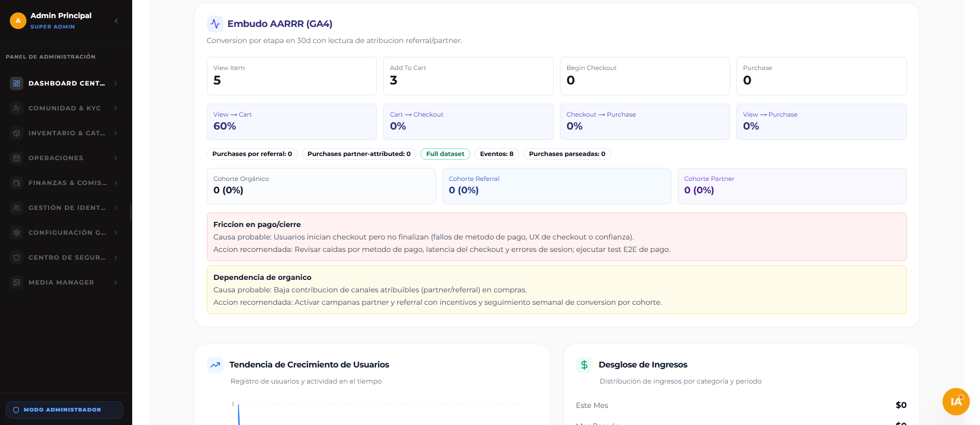
Task: Expand the Inventario & Catálogo chevron
Action: tap(116, 133)
